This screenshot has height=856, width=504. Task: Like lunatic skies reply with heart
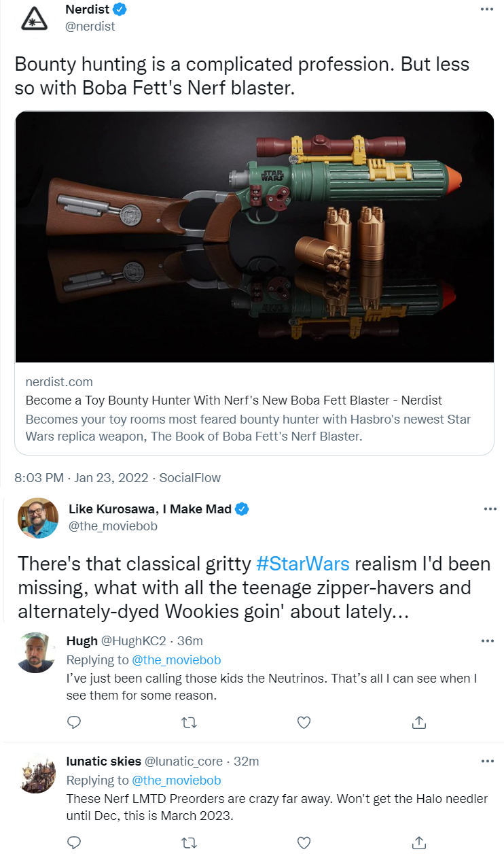pyautogui.click(x=305, y=842)
